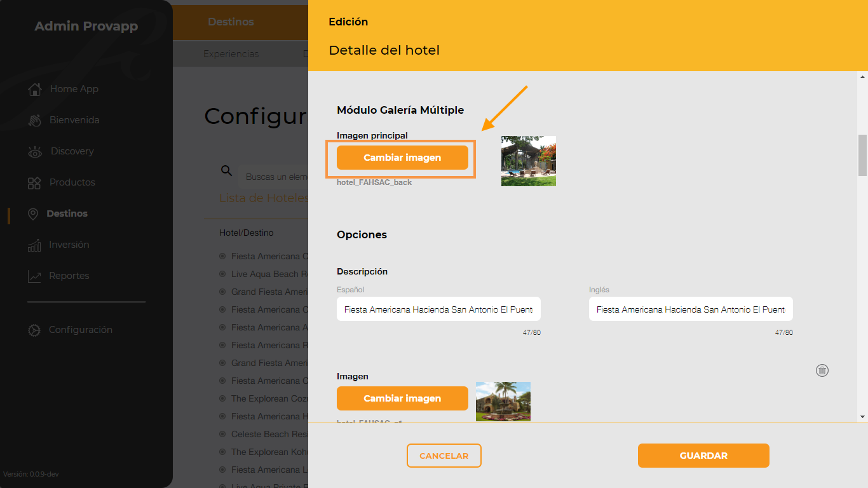Select the Destinos top tab
The width and height of the screenshot is (868, 488).
[231, 22]
